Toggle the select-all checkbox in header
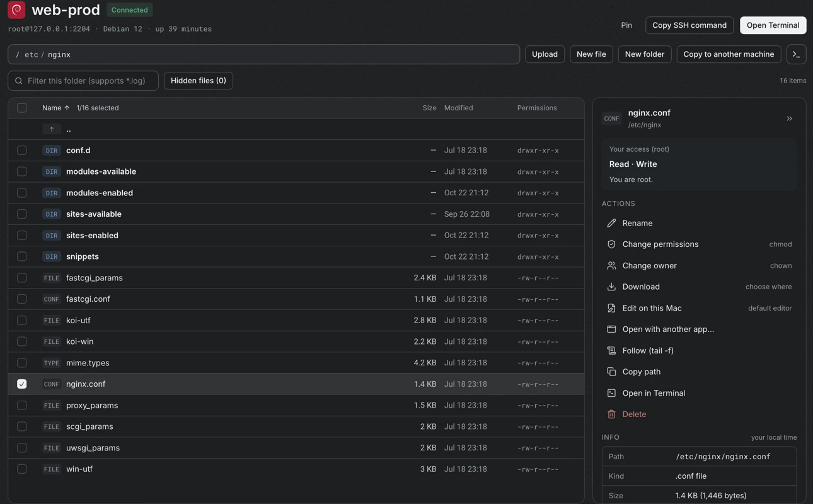The height and width of the screenshot is (504, 813). pyautogui.click(x=22, y=108)
